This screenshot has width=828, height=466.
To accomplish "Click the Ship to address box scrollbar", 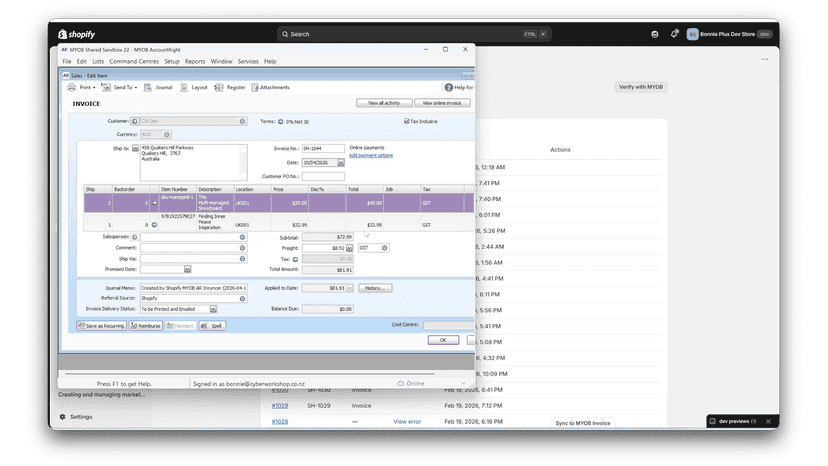I will tap(243, 162).
